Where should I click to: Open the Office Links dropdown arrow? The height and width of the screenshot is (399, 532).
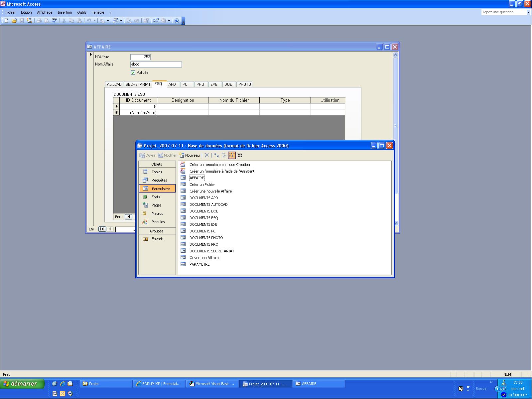pyautogui.click(x=108, y=21)
